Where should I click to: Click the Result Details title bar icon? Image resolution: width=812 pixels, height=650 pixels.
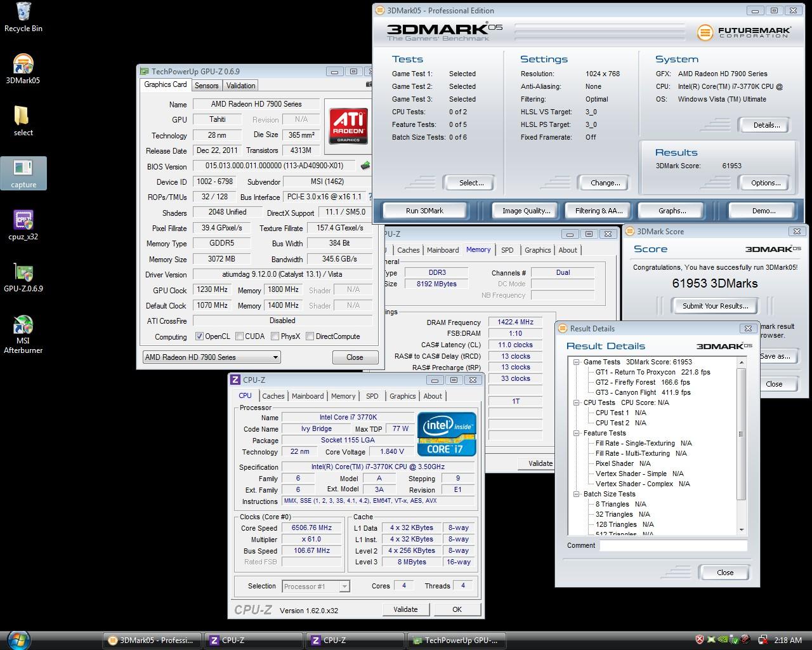coord(563,328)
